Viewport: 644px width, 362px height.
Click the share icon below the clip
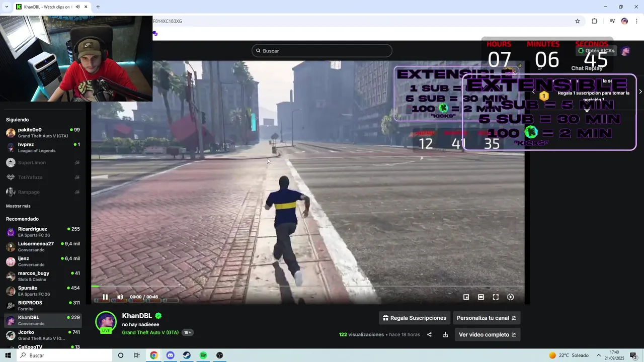tap(429, 335)
